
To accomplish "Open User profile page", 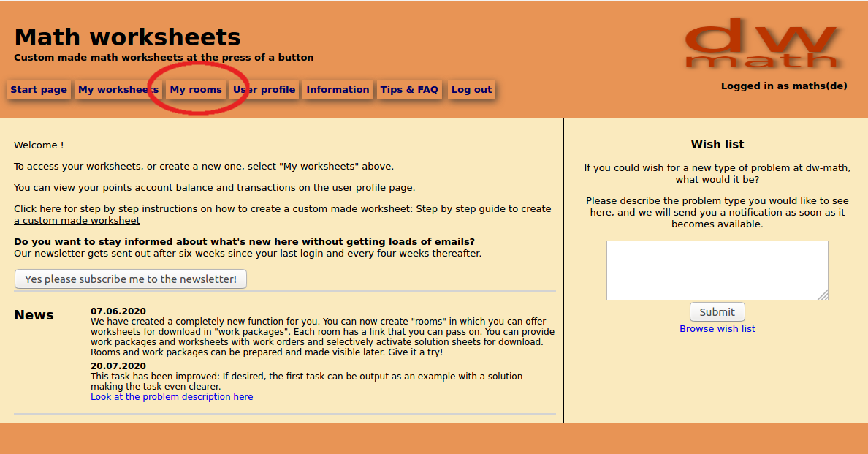I will click(x=264, y=90).
